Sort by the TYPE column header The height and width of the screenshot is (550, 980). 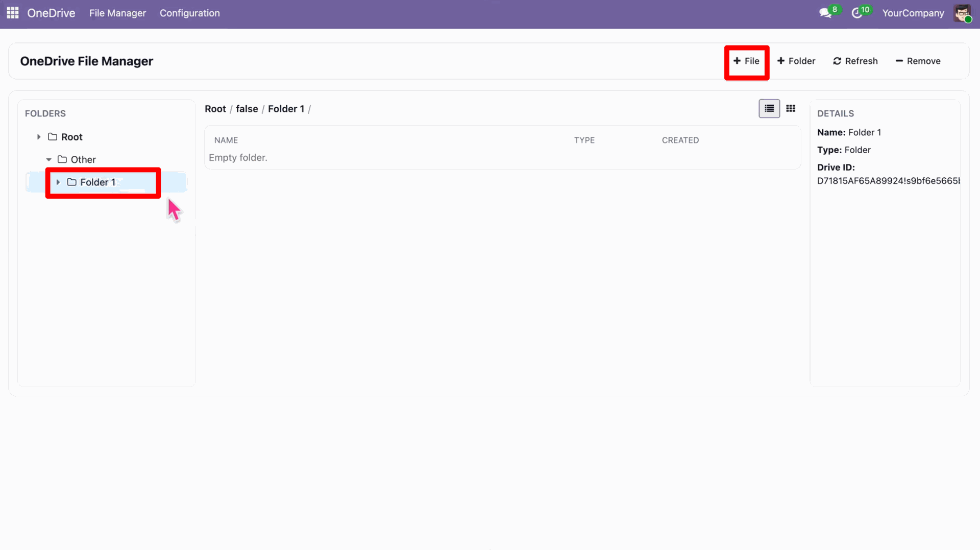click(584, 140)
